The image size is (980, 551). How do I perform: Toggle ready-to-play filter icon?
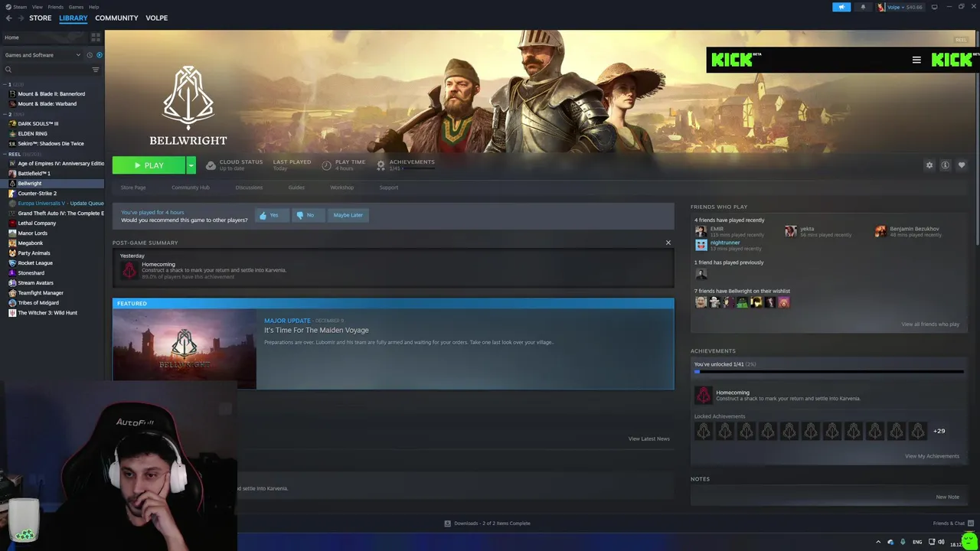coord(100,55)
